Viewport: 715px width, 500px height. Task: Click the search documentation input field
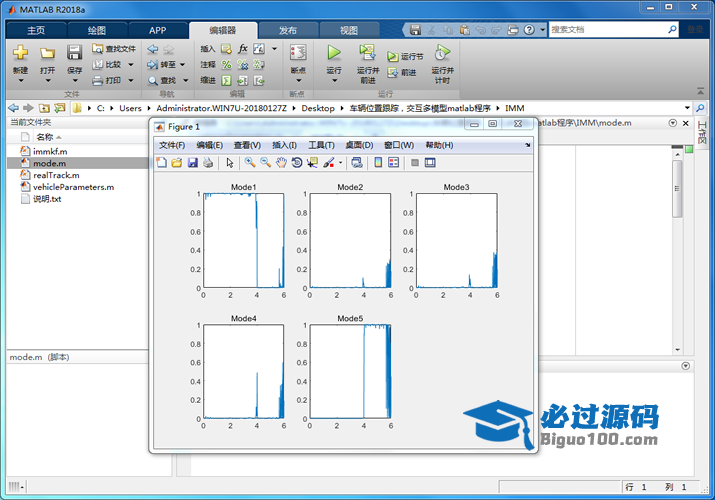tap(612, 30)
